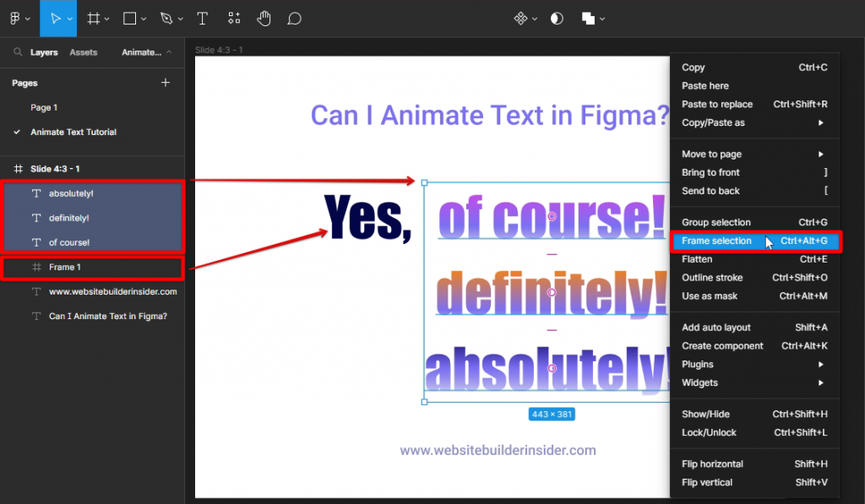This screenshot has height=504, width=865.
Task: Click the Slide 4:3 - 1 frame label
Action: pos(219,50)
